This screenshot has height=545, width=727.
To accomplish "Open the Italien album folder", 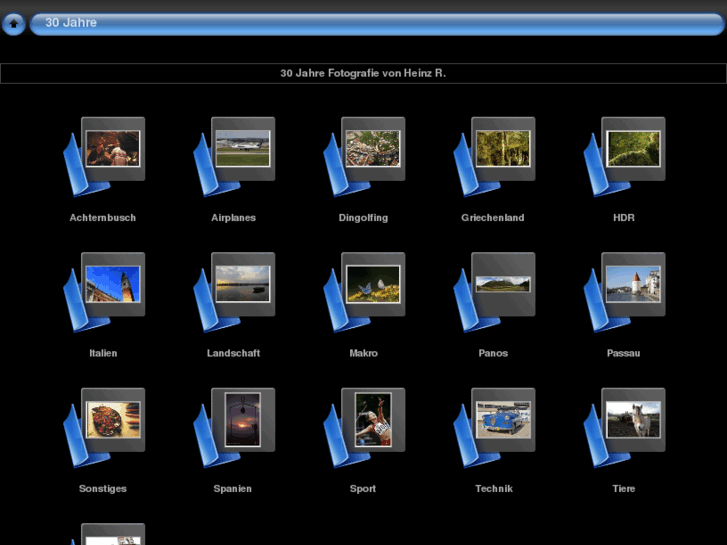I will [x=104, y=292].
